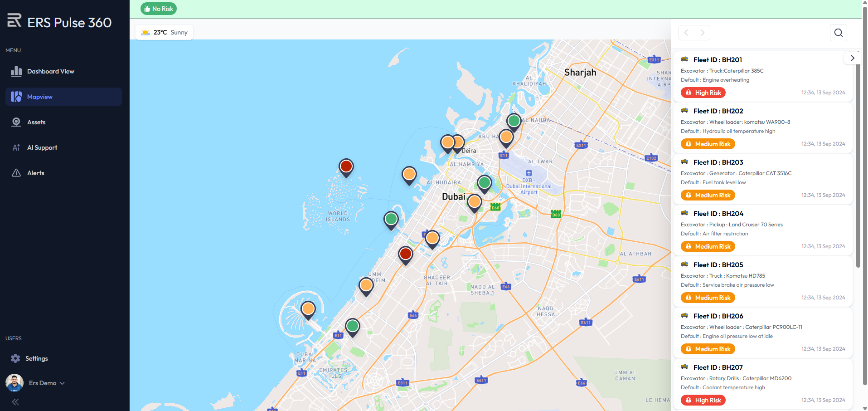Image resolution: width=868 pixels, height=411 pixels.
Task: Click the search icon in fleet panel
Action: (838, 33)
